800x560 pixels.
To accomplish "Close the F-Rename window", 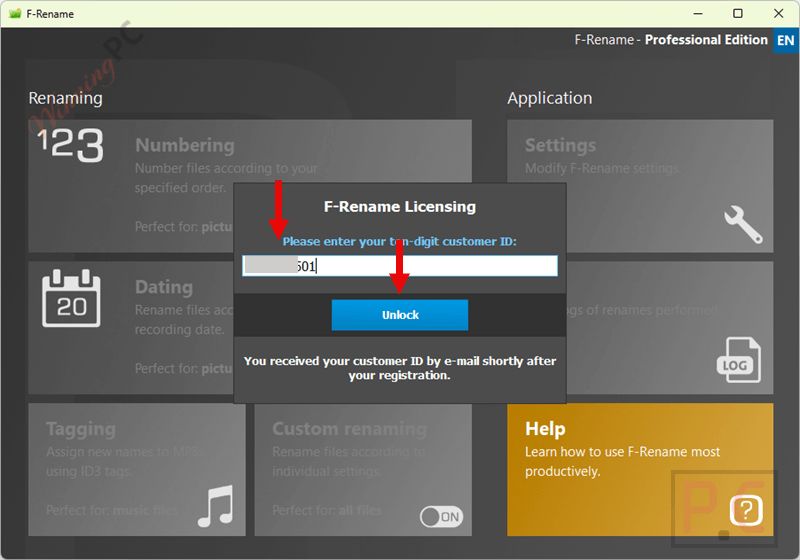I will [778, 14].
